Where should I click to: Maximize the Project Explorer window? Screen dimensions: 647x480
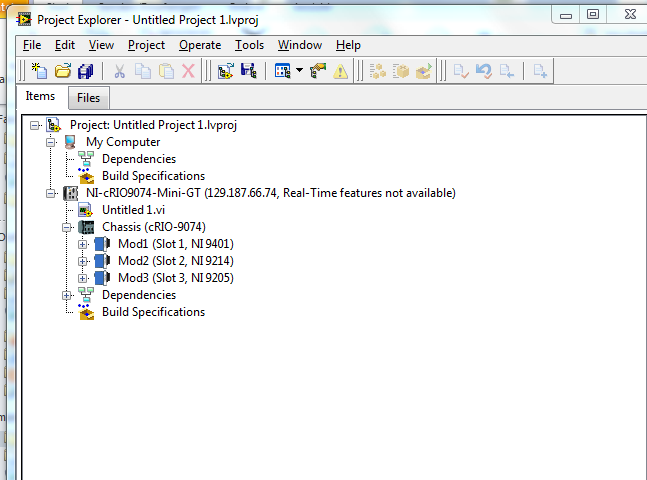coord(593,14)
